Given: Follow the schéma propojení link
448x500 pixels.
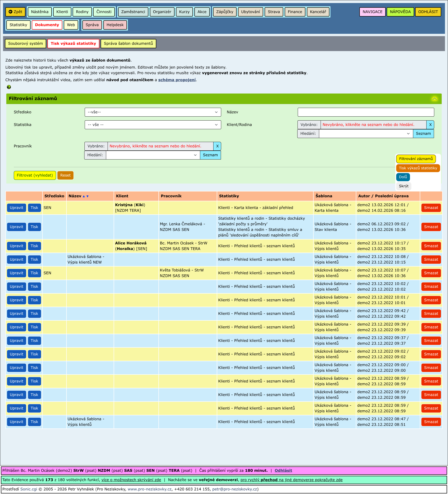Looking at the screenshot, I should pos(177,80).
